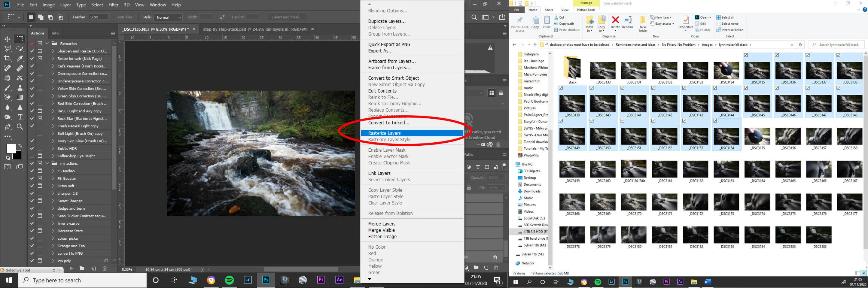Toggle dialog control for Smart Sharpen action
This screenshot has width=868, height=288.
pos(40,201)
